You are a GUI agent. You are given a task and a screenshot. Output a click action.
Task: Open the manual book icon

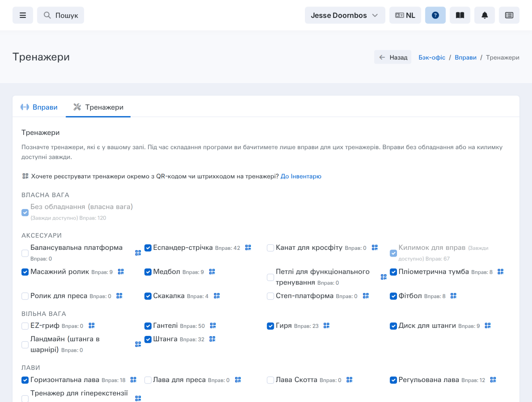click(x=460, y=15)
